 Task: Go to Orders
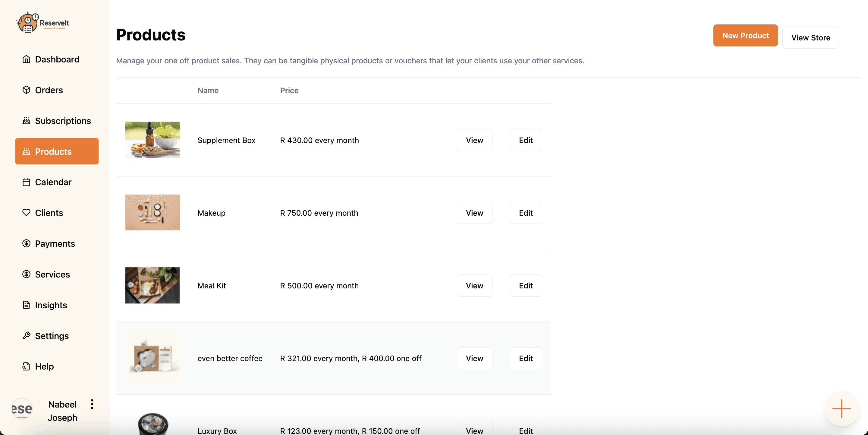point(57,90)
